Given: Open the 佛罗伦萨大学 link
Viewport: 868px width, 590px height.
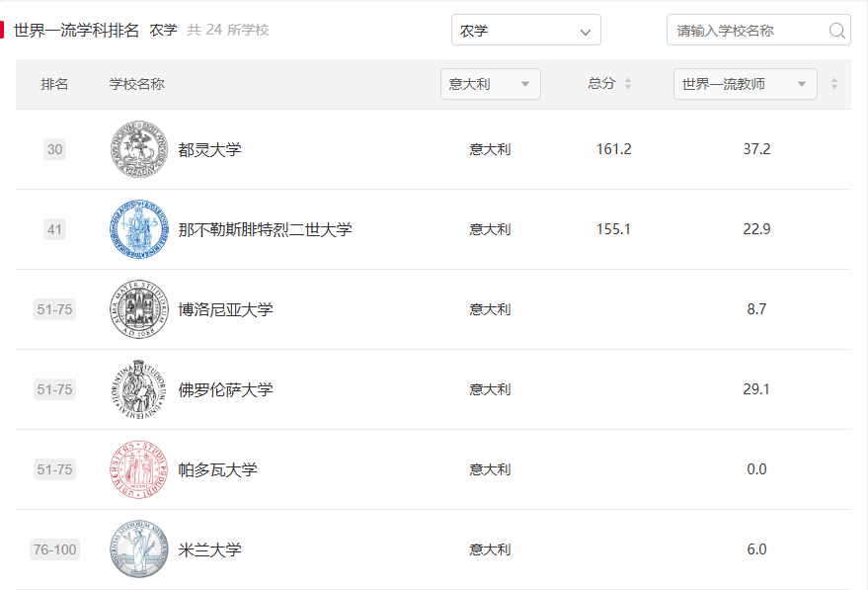Looking at the screenshot, I should [x=225, y=389].
